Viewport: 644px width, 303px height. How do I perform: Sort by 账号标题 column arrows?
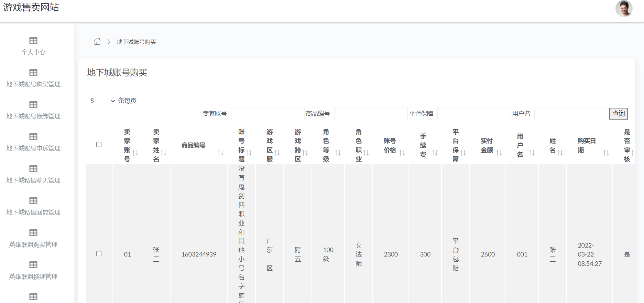tap(249, 153)
